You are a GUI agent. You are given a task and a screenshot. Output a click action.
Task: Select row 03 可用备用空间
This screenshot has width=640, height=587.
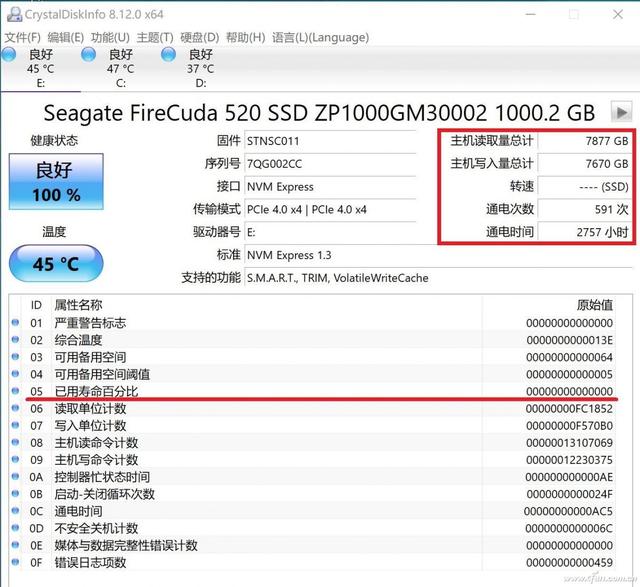(313, 357)
